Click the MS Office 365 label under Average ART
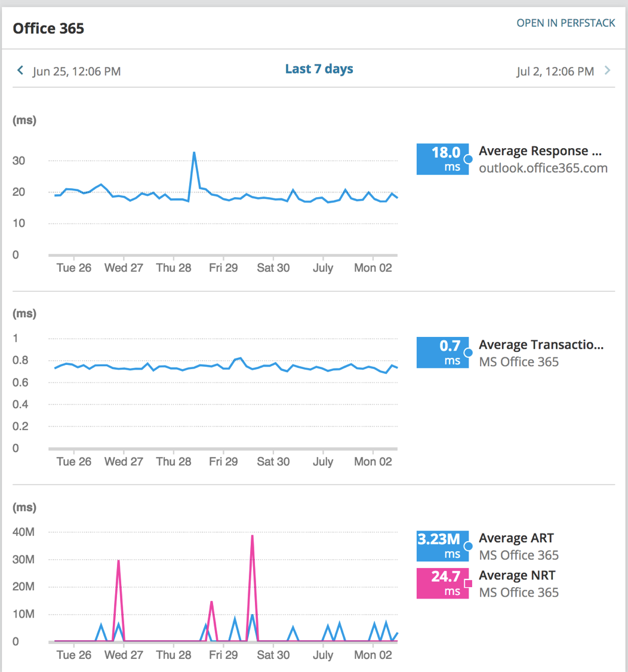The image size is (628, 672). pos(519,555)
